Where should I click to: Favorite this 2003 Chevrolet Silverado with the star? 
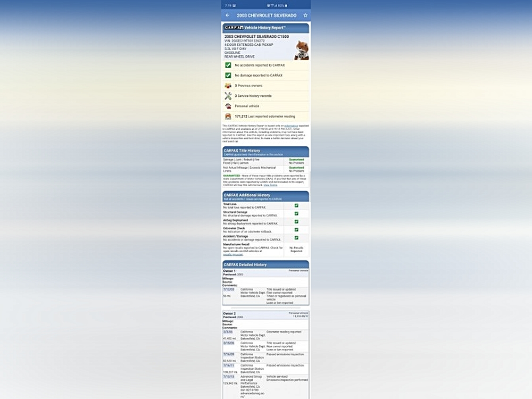click(x=305, y=15)
